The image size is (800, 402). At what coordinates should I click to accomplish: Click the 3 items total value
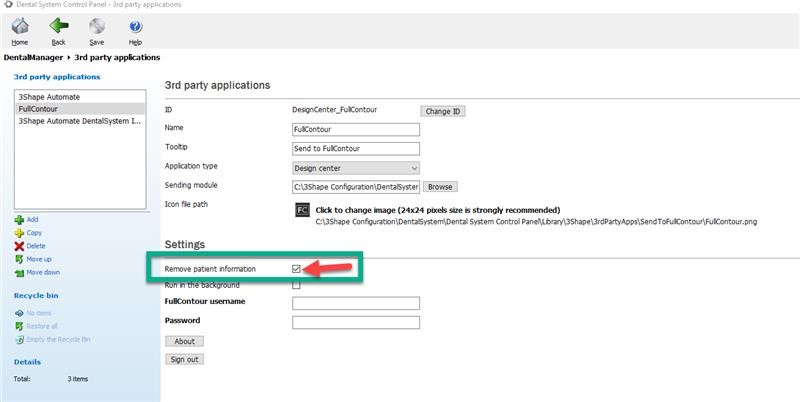78,379
